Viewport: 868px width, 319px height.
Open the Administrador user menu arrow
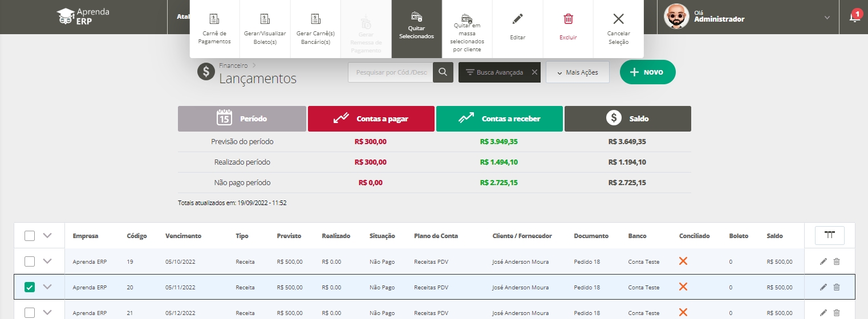[x=827, y=18]
